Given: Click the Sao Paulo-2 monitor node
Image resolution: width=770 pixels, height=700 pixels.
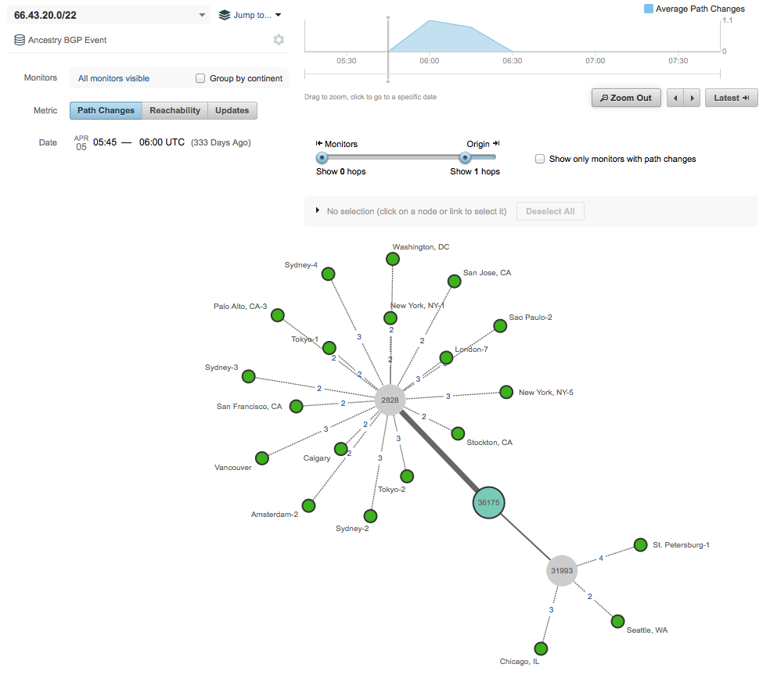Looking at the screenshot, I should pyautogui.click(x=499, y=326).
